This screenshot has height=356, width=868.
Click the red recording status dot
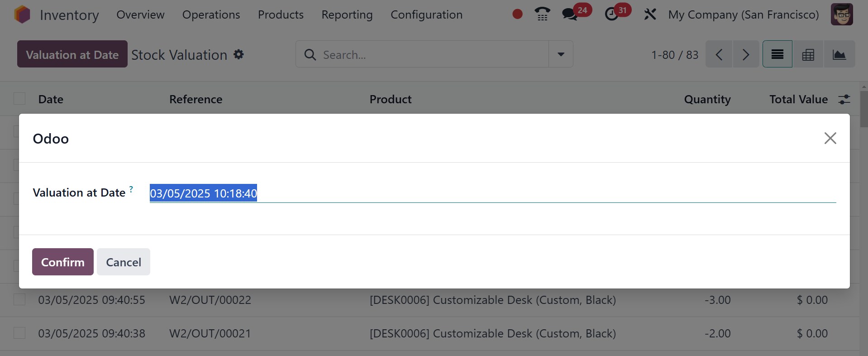pos(517,14)
